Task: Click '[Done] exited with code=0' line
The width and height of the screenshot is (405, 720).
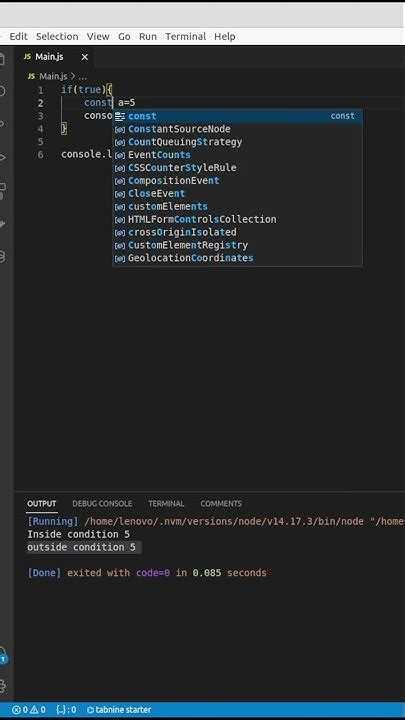Action: pos(147,573)
